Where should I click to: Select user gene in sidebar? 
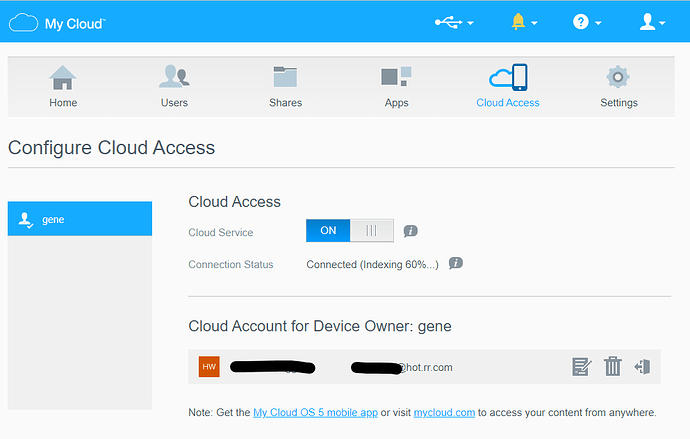click(x=80, y=219)
